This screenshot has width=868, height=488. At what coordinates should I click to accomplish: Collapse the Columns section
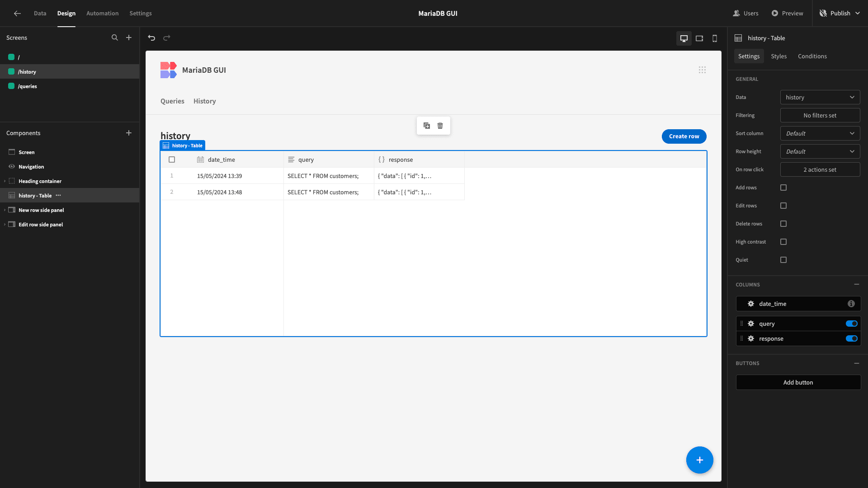click(857, 284)
